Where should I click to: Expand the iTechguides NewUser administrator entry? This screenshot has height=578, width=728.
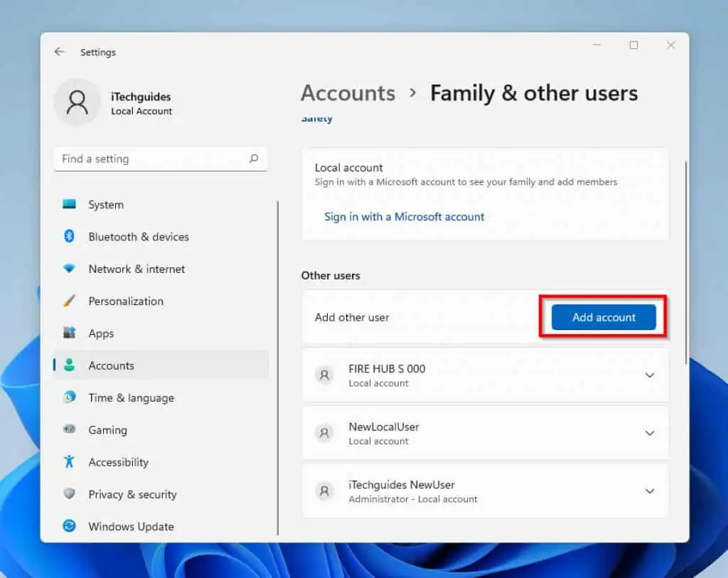tap(649, 491)
